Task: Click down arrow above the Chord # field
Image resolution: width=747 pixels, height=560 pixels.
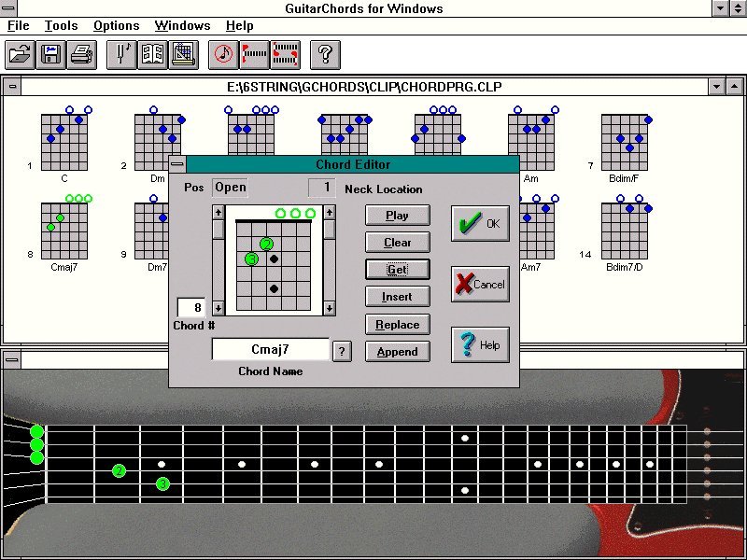Action: 218,308
